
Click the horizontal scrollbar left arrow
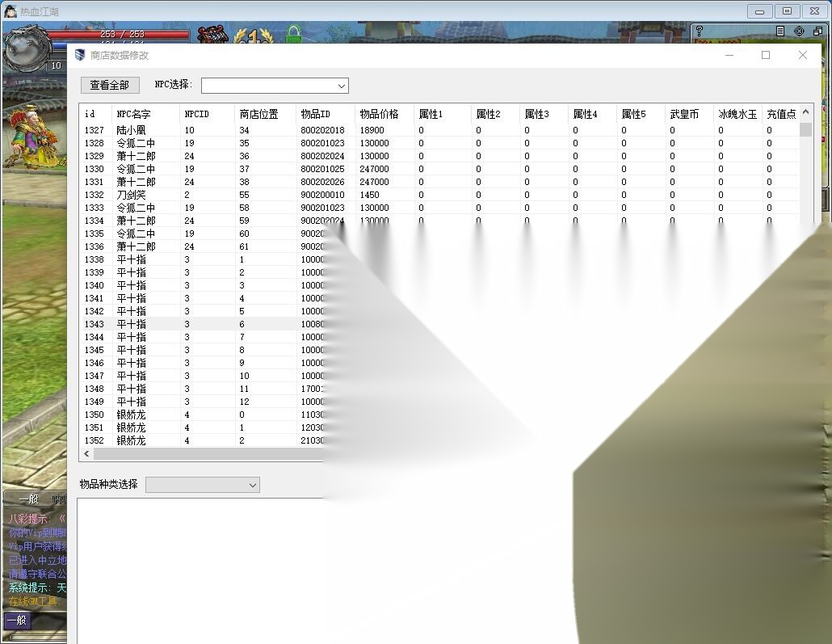(86, 453)
